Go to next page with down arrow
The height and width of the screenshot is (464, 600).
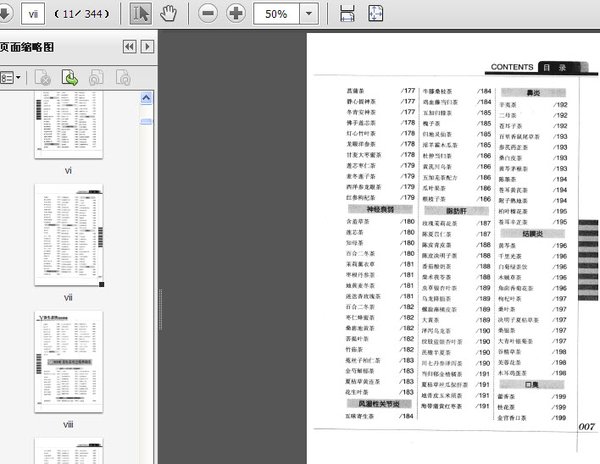click(3, 14)
